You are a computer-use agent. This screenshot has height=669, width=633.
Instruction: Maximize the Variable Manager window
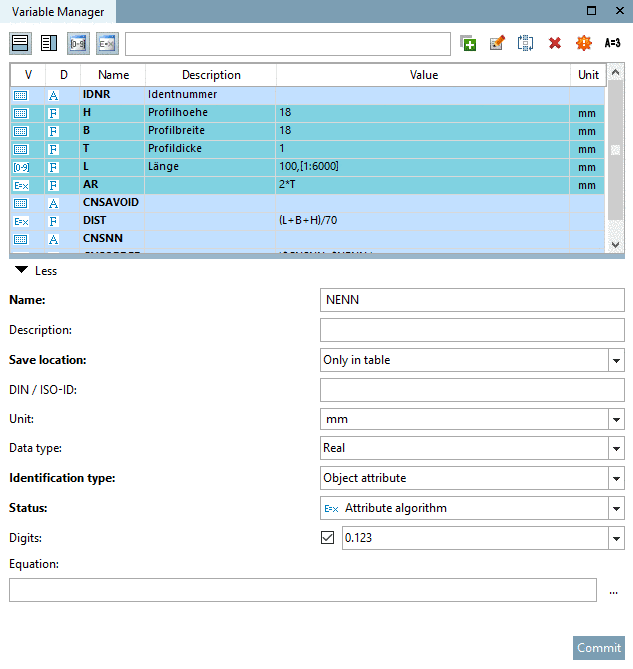click(x=591, y=11)
